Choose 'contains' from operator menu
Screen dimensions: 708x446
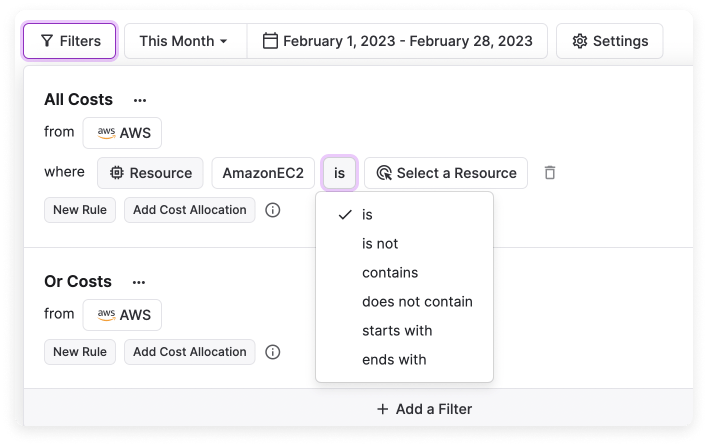point(390,272)
